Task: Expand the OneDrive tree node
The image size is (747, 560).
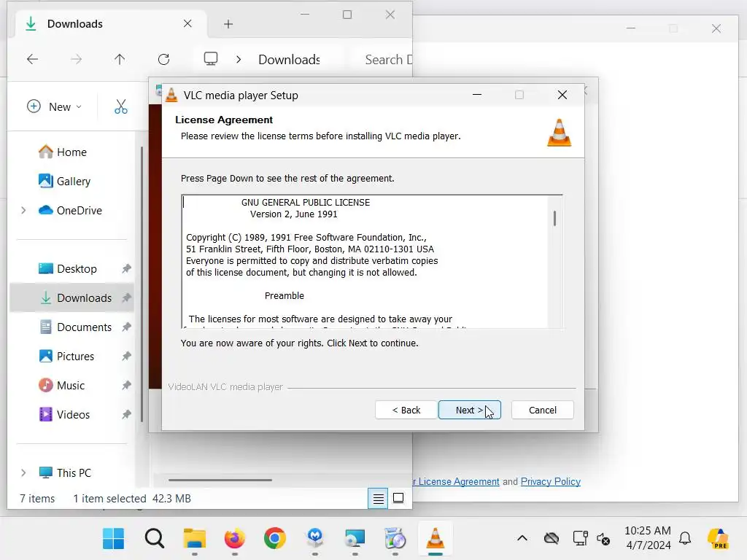Action: click(23, 211)
